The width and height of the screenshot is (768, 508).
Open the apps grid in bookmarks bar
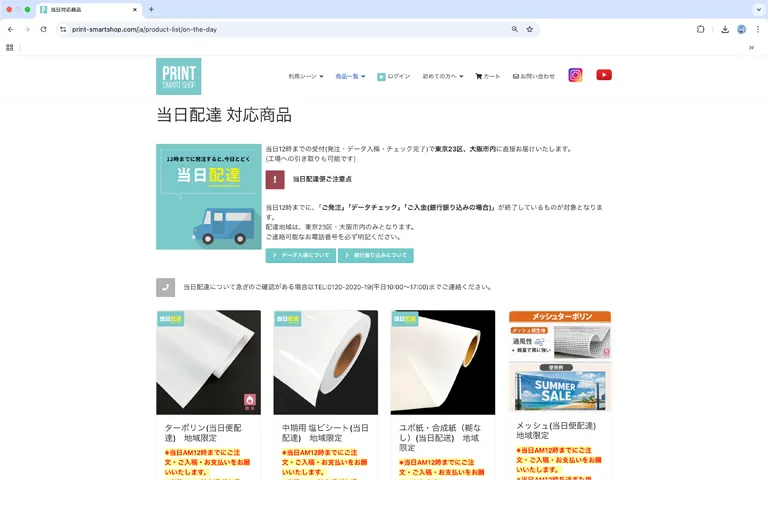(x=9, y=48)
